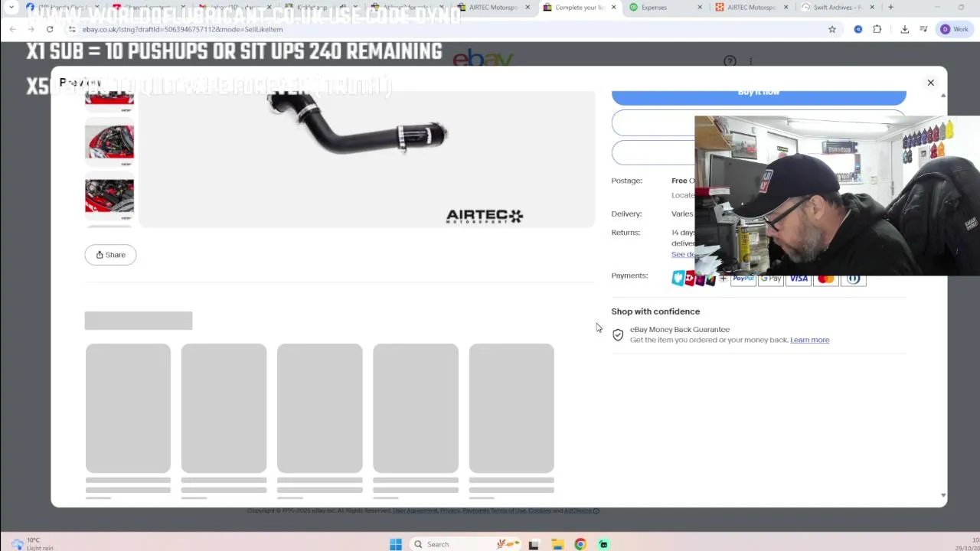The width and height of the screenshot is (980, 551).
Task: Select the engine bay thumbnail in the middle
Action: pyautogui.click(x=109, y=142)
